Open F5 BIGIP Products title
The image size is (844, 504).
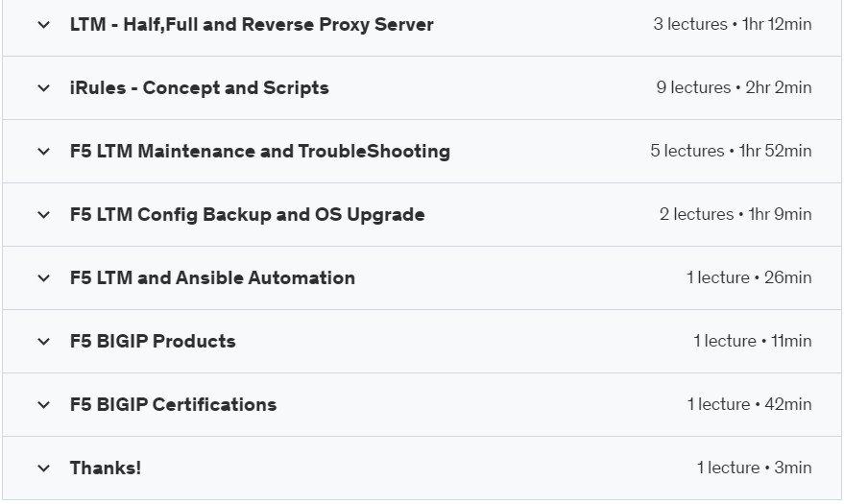(x=153, y=341)
